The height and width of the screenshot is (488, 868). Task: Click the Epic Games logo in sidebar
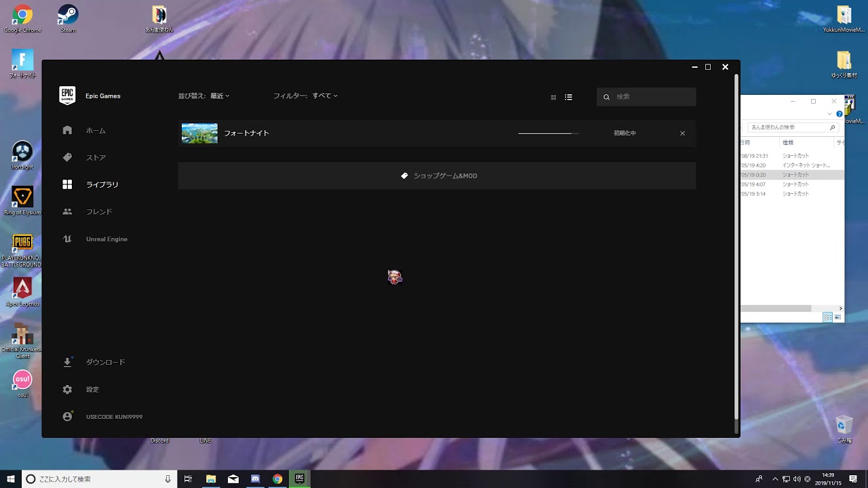(67, 96)
